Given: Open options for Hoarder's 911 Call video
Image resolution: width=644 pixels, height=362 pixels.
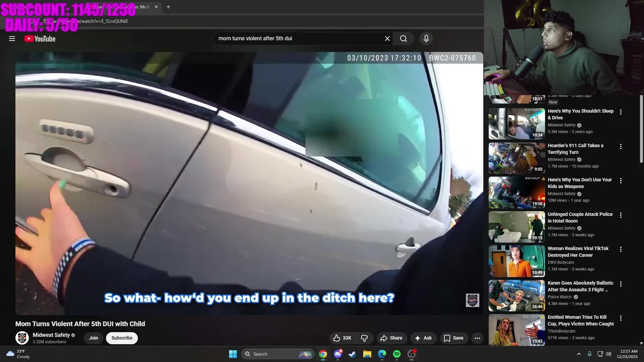Looking at the screenshot, I should (621, 146).
